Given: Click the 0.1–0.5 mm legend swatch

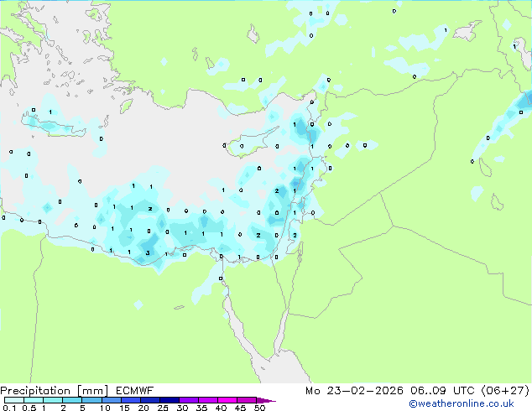Looking at the screenshot, I should point(14,400).
